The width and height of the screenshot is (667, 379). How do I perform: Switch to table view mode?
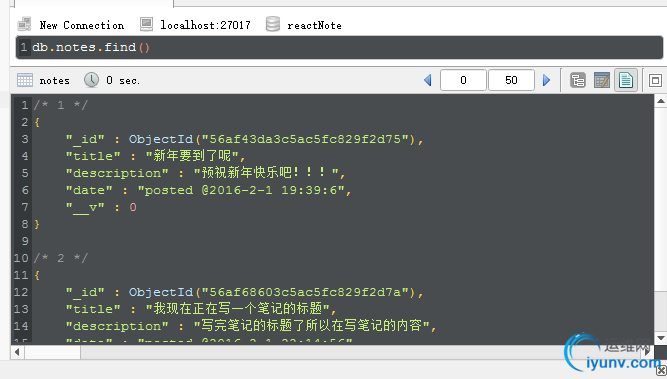click(x=602, y=80)
